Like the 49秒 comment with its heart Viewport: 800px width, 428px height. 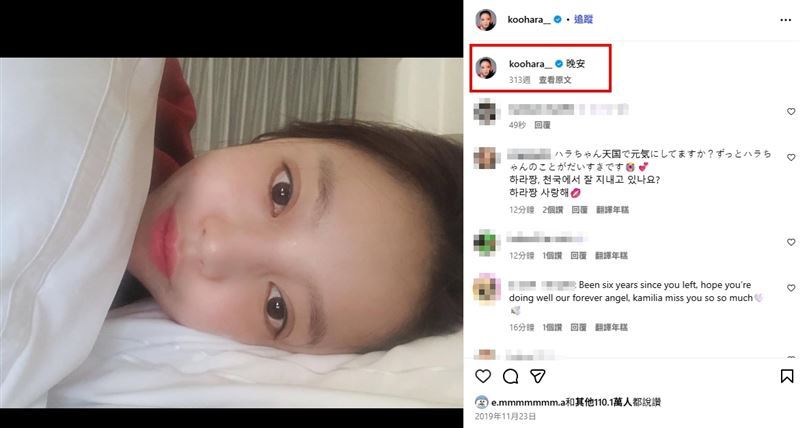791,112
